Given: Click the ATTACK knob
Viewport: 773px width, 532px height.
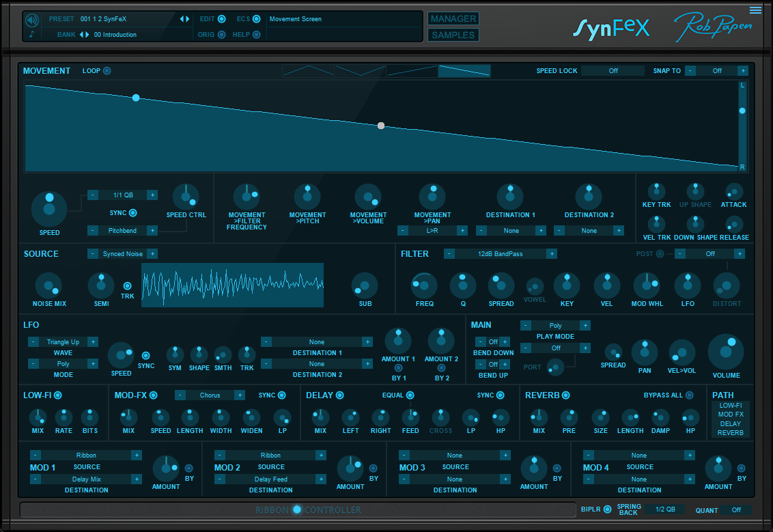Looking at the screenshot, I should tap(733, 192).
